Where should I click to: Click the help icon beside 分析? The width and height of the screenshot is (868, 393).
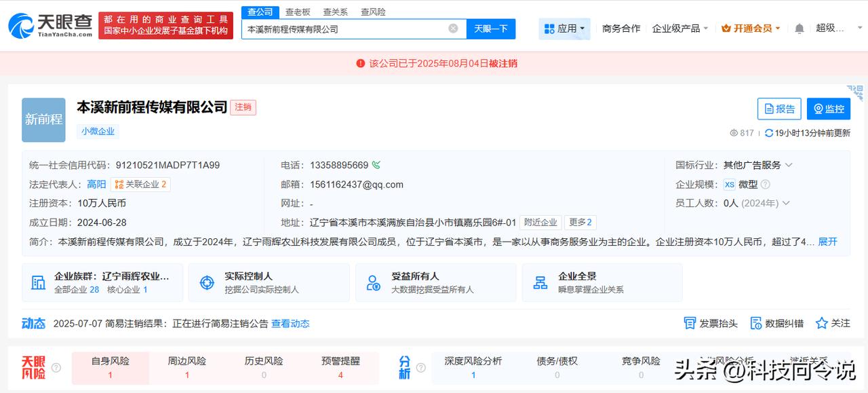point(420,368)
